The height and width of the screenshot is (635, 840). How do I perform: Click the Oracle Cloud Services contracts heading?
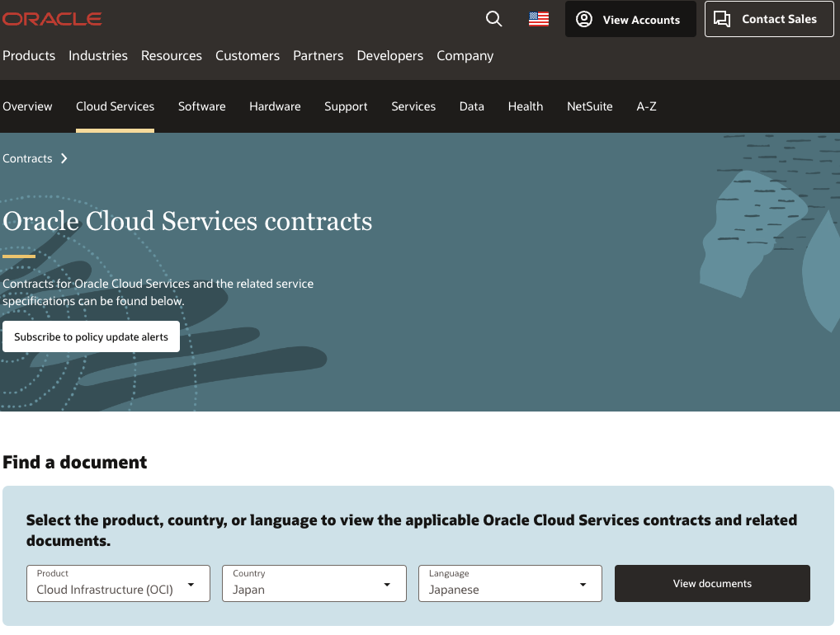[187, 221]
